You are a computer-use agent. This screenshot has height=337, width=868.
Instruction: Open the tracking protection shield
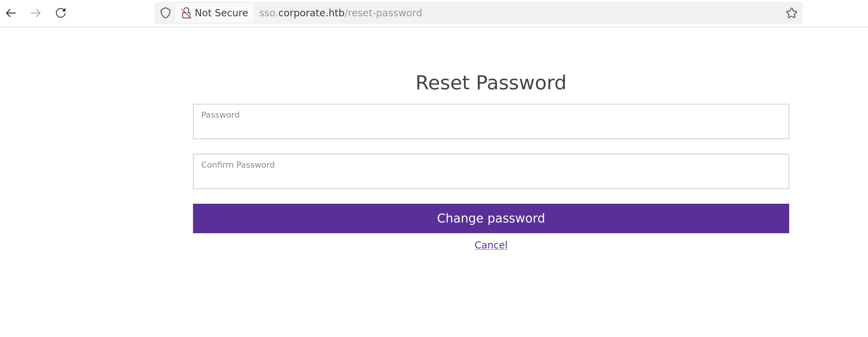click(x=166, y=13)
